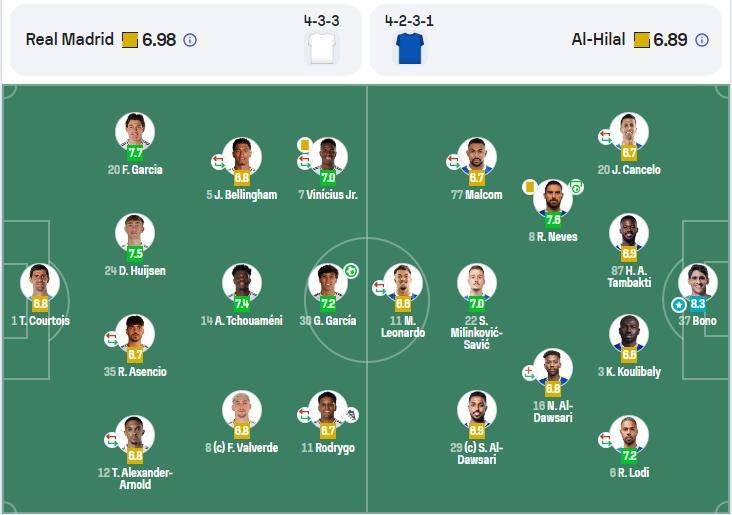The height and width of the screenshot is (515, 732).
Task: Click the substitution icon beside J. Cancelo
Action: coord(605,137)
